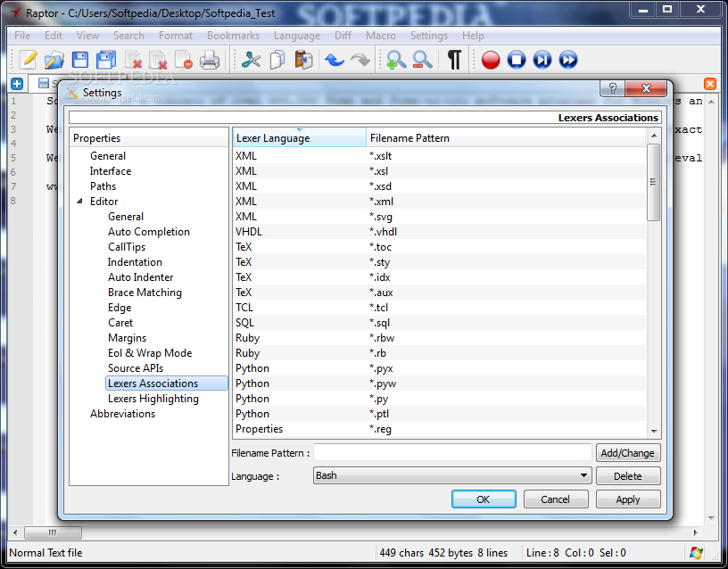Screen dimensions: 728x569
Task: Click the blue plus new-tab icon
Action: click(x=17, y=84)
